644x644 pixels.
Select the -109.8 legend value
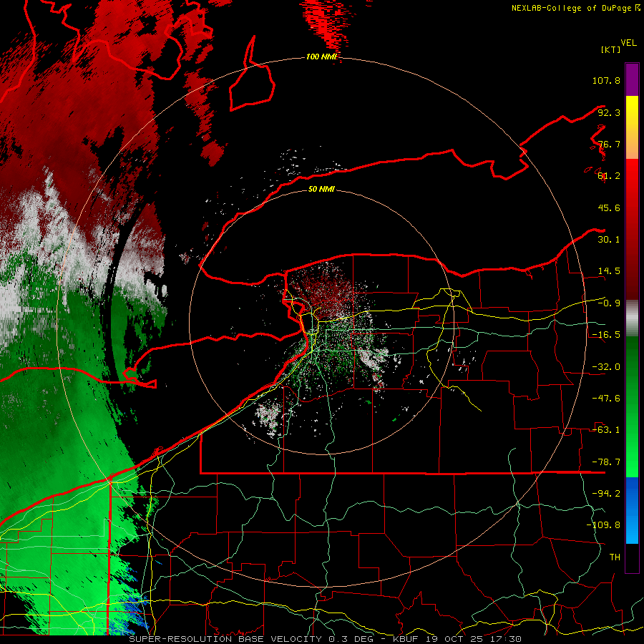tap(603, 525)
